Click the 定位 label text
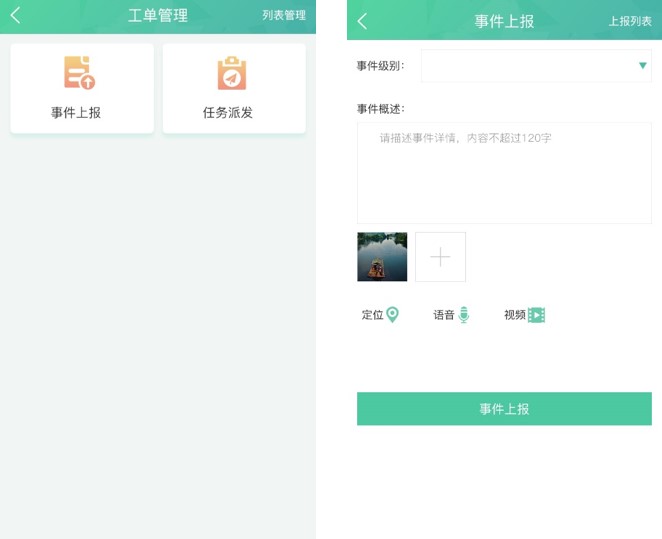The width and height of the screenshot is (662, 539). 372,315
